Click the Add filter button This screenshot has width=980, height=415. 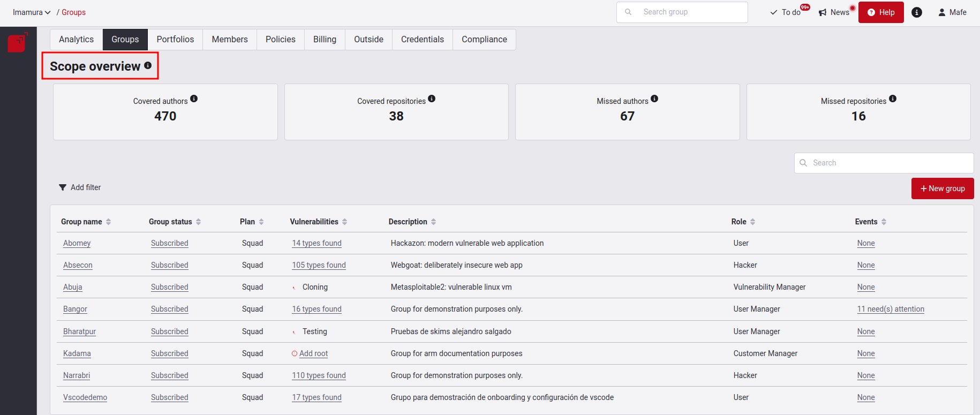[x=80, y=187]
